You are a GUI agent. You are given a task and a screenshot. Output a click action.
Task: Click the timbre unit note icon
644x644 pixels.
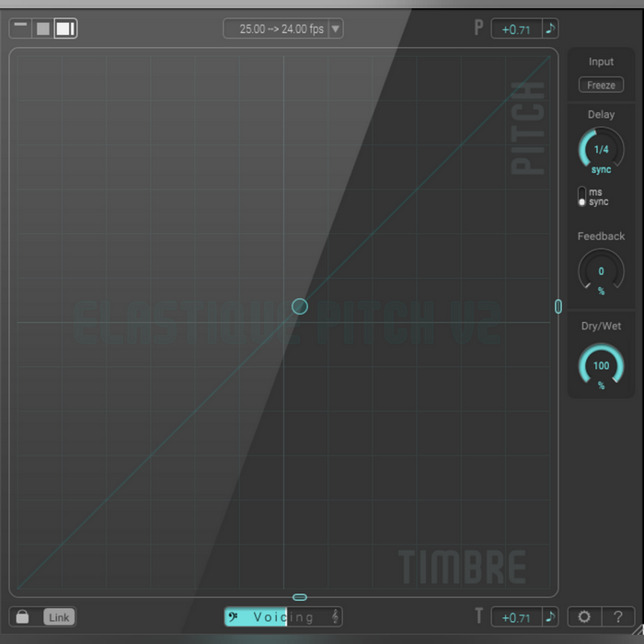[550, 617]
